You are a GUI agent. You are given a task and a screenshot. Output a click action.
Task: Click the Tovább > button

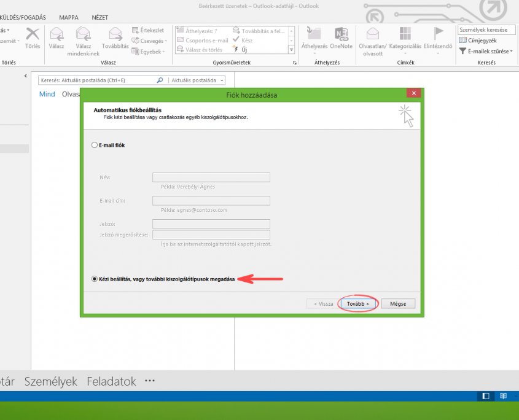point(357,304)
